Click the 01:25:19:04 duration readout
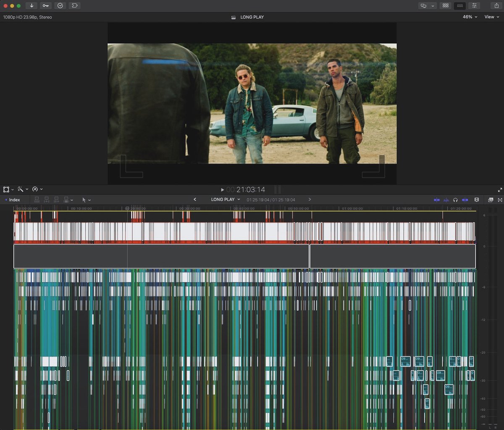 click(271, 200)
